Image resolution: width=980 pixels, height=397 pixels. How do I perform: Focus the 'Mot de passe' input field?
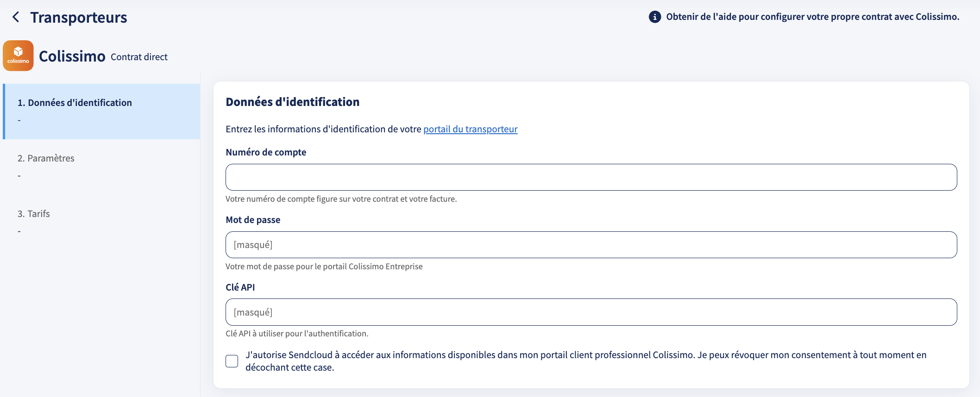591,245
